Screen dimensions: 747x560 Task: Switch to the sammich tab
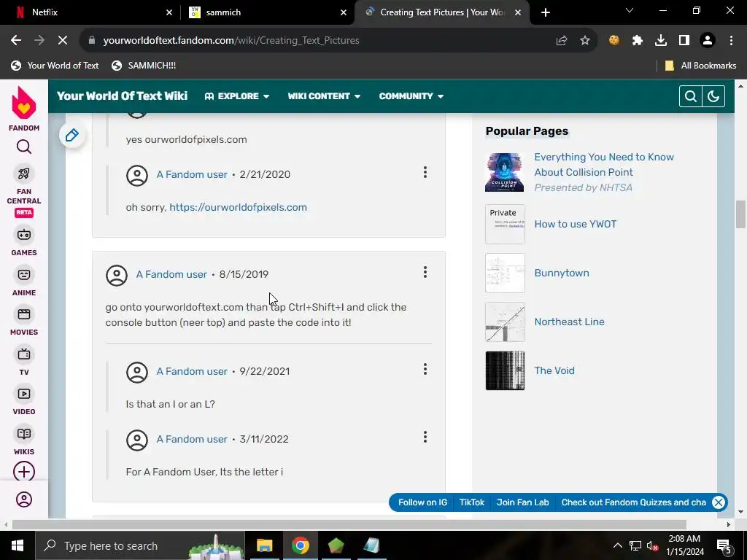[268, 12]
